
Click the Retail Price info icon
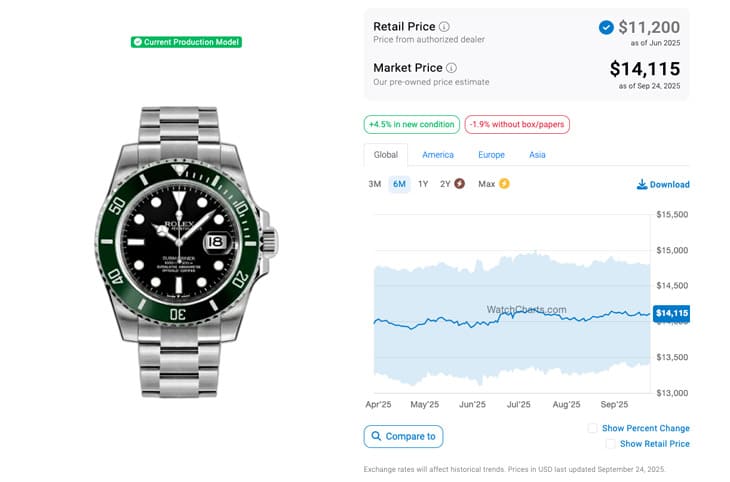pyautogui.click(x=445, y=27)
